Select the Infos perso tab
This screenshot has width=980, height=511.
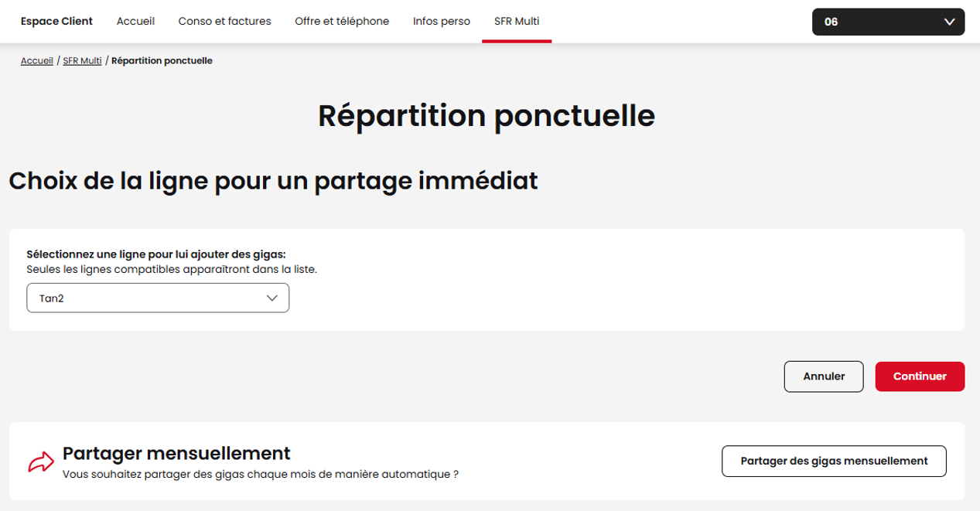click(x=442, y=22)
